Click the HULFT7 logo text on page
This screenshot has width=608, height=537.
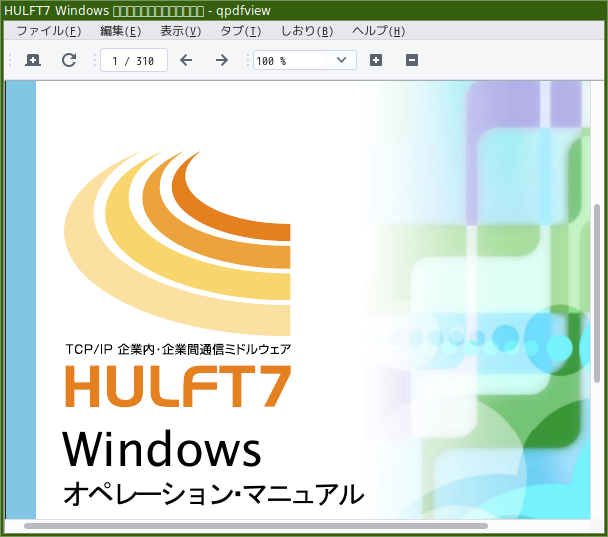pos(178,386)
